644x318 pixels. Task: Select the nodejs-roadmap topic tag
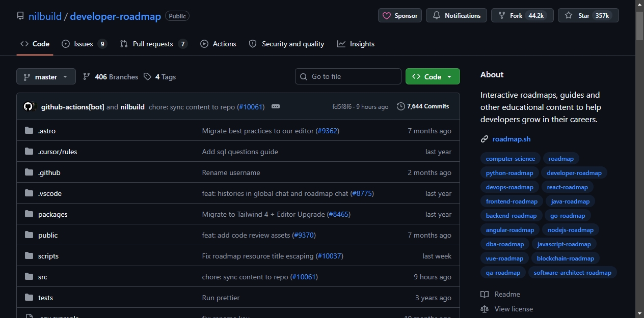point(571,230)
